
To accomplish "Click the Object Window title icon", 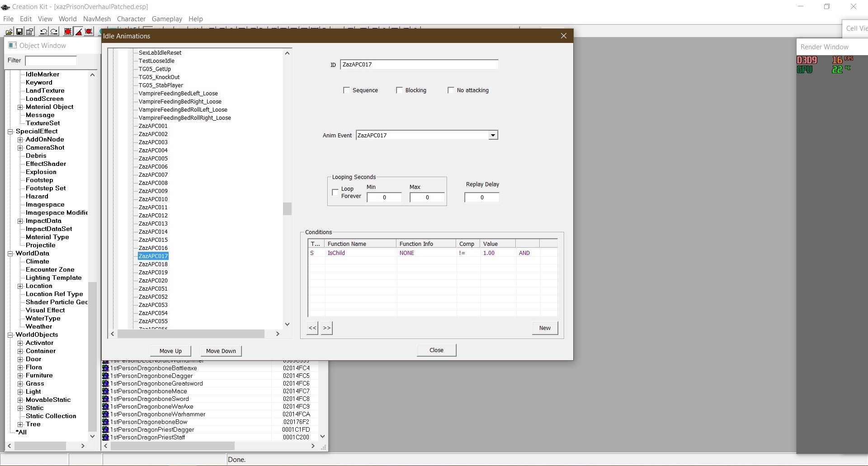I will 13,45.
